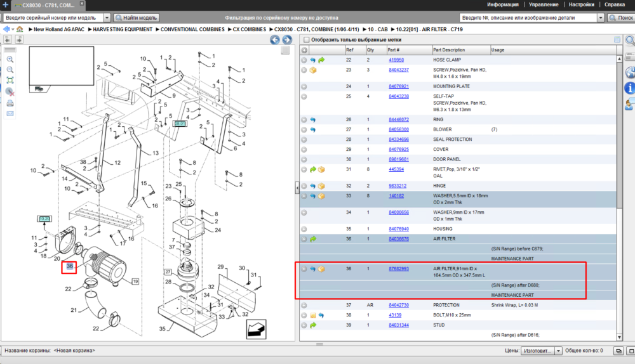Viewport: 635px width, 364px height.
Task: Sort by the Part Description column header
Action: (x=461, y=50)
